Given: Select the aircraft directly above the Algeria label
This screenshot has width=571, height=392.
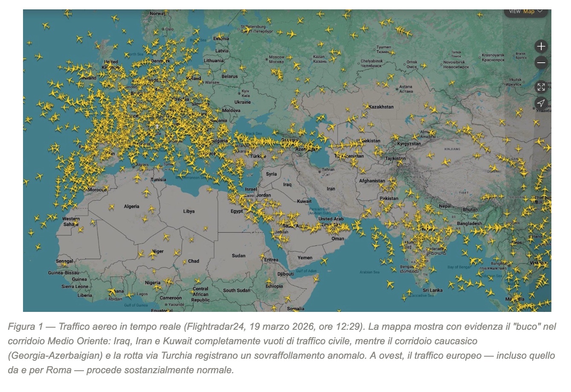Looking at the screenshot, I should (x=147, y=193).
